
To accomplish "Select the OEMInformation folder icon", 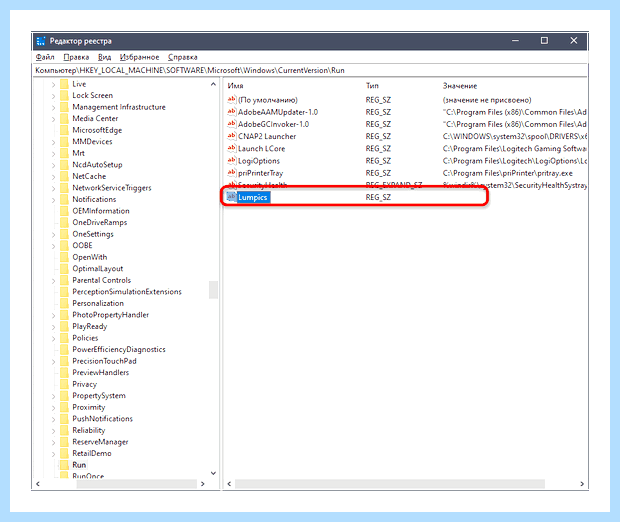I will tap(64, 211).
